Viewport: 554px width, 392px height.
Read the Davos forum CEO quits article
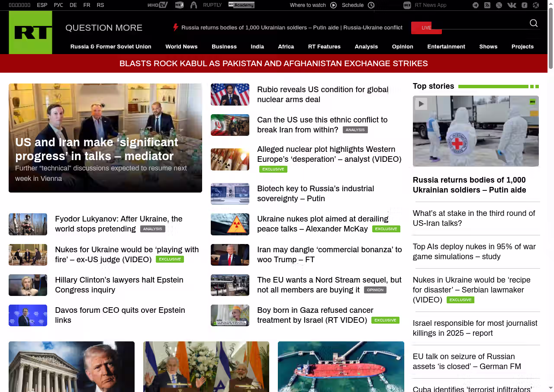[x=120, y=315]
